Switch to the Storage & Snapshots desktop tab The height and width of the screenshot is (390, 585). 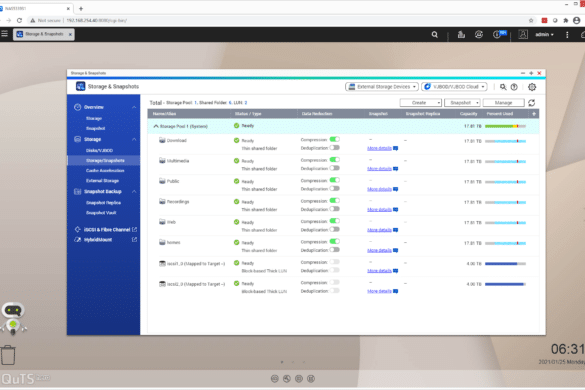[44, 34]
